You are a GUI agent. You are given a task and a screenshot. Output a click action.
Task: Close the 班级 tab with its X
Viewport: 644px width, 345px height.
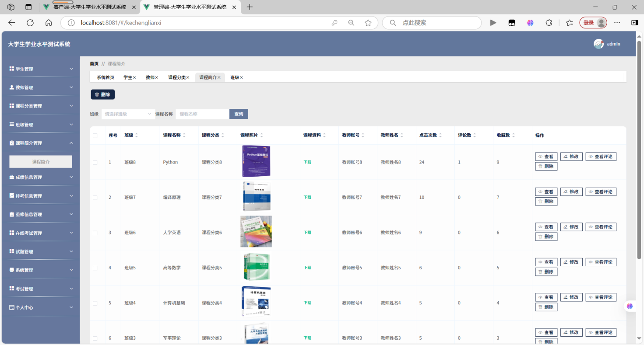[x=241, y=77]
